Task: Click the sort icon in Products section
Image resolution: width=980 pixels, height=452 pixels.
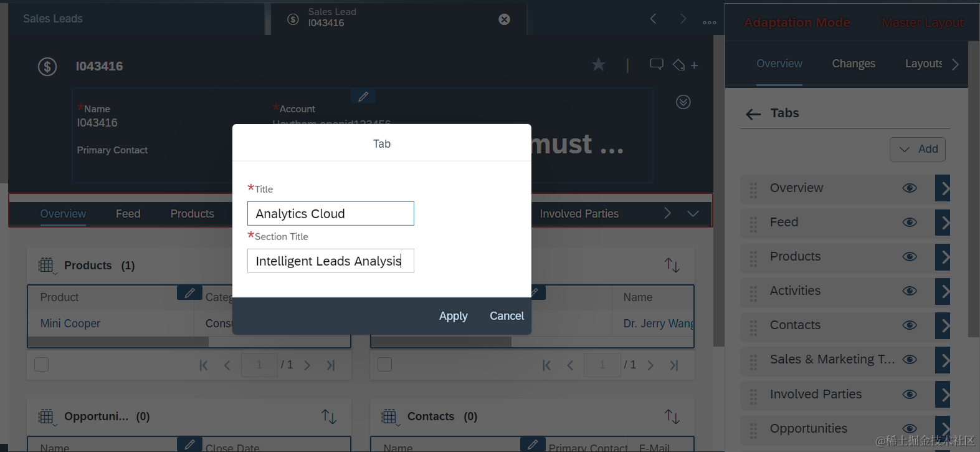Action: coord(672,265)
